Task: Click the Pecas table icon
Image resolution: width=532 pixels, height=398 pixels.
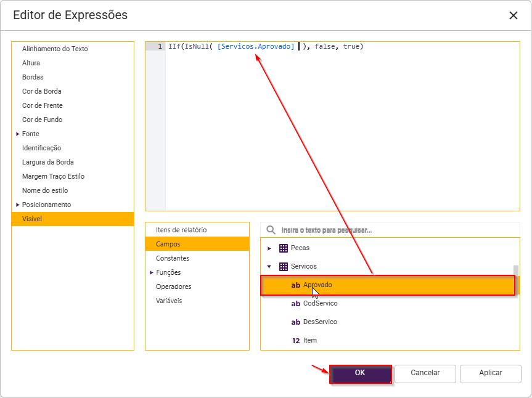Action: click(x=284, y=248)
